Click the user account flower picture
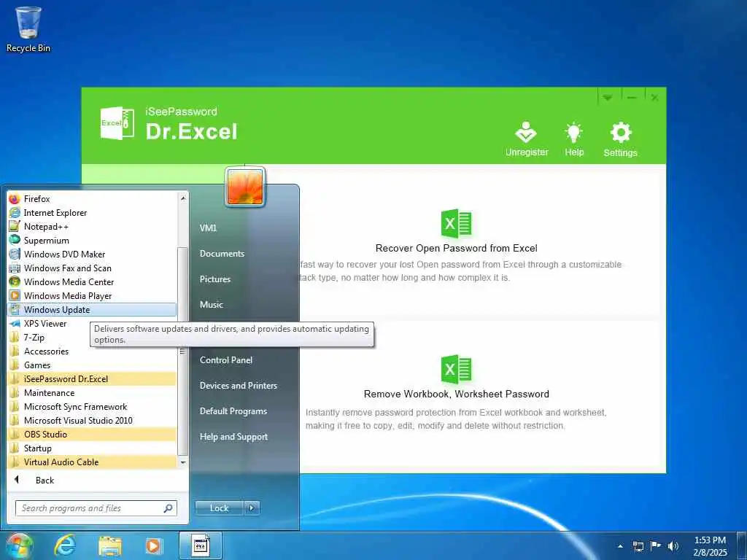The width and height of the screenshot is (747, 560). [245, 187]
